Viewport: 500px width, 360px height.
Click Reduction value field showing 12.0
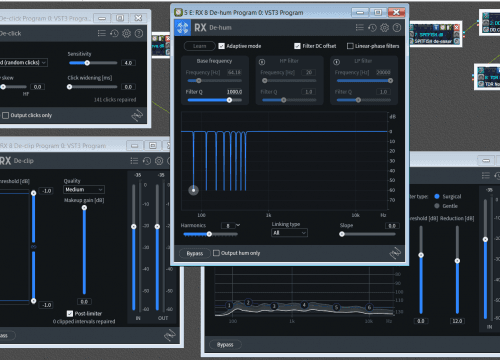[x=457, y=321]
